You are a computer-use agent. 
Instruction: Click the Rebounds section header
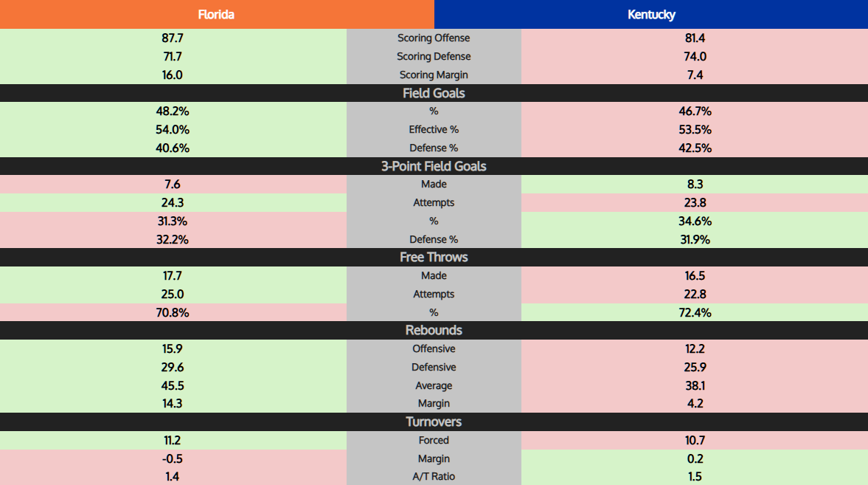coord(434,330)
